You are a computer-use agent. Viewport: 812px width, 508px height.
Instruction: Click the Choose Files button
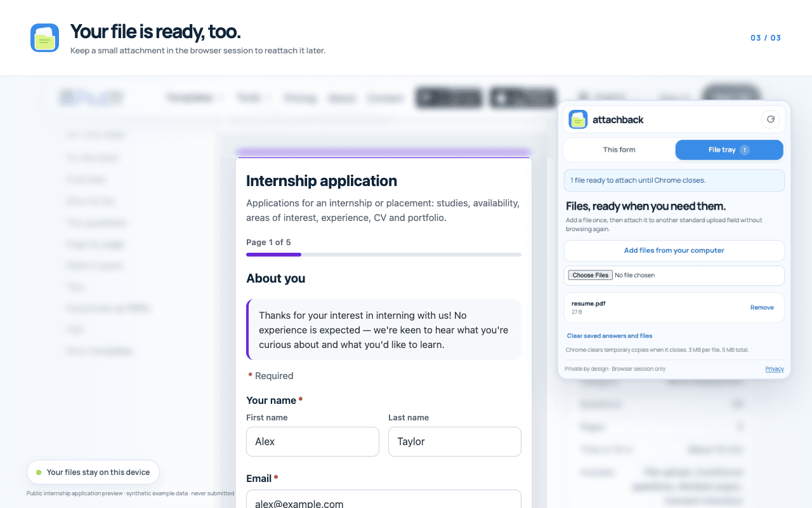(x=590, y=275)
